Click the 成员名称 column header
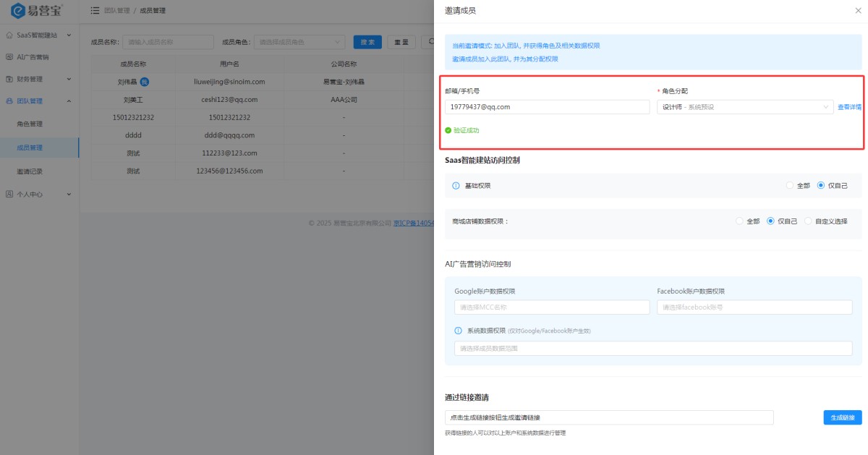This screenshot has width=868, height=455. click(x=133, y=64)
